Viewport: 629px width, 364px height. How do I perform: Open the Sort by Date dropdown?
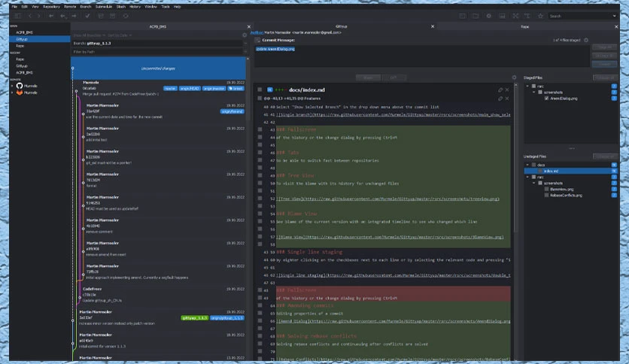120,35
